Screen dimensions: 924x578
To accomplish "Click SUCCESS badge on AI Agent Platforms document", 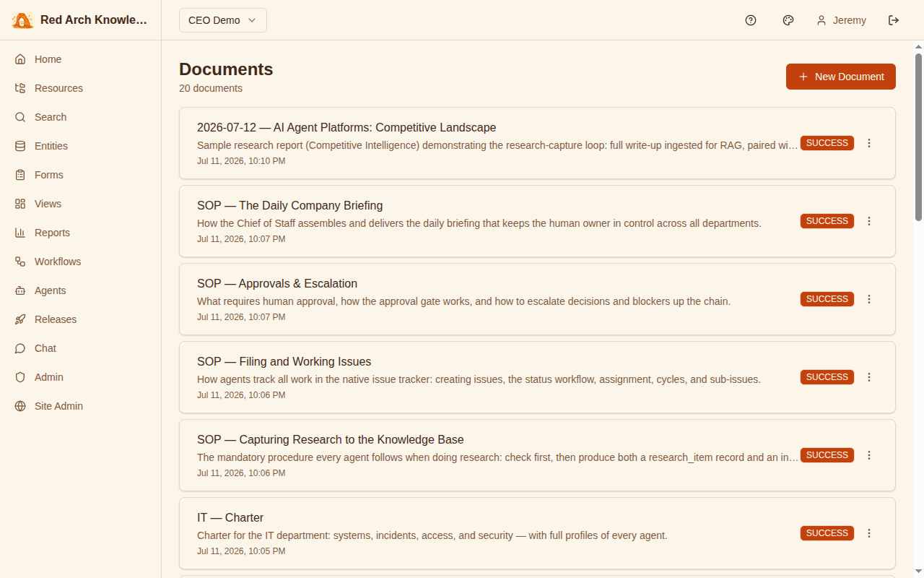I will tap(827, 143).
